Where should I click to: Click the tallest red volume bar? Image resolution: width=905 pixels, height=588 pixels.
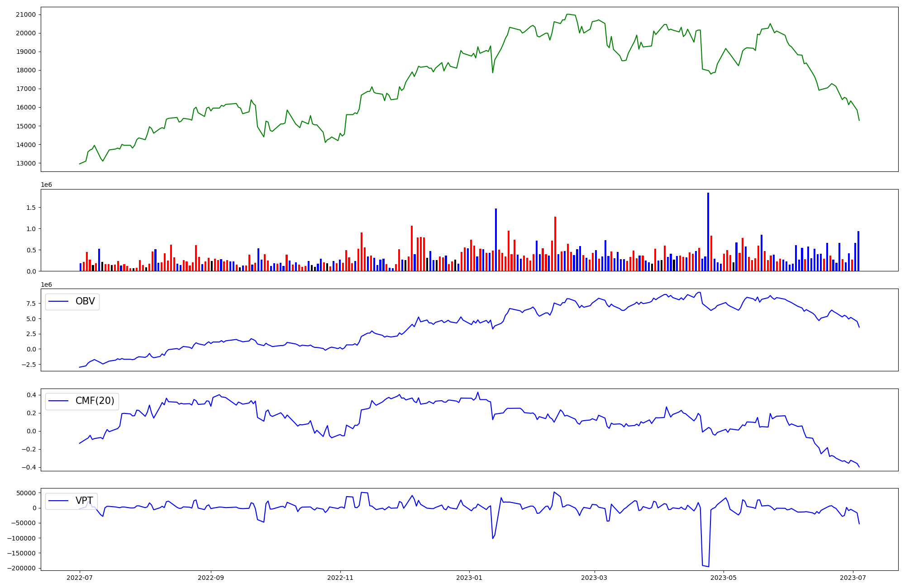tap(555, 244)
